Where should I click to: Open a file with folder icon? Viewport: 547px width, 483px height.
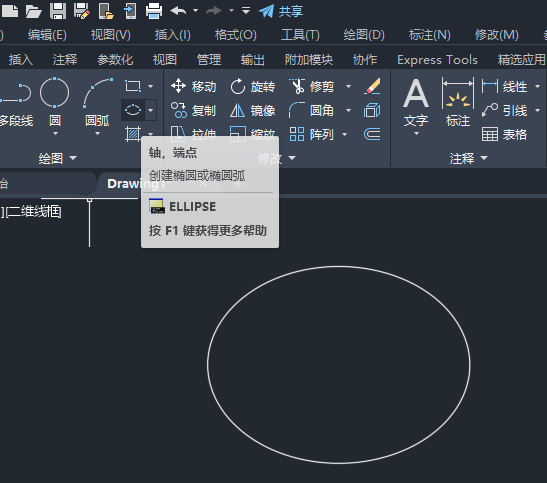33,11
